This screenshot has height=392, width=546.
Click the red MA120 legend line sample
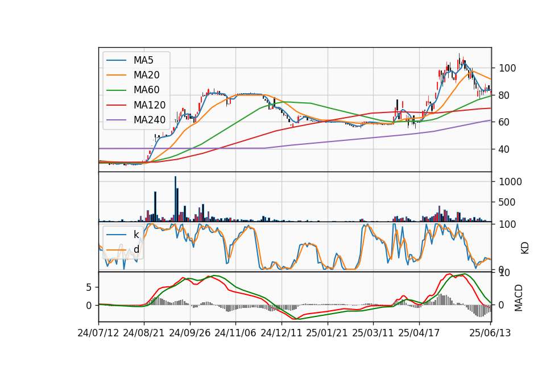116,105
